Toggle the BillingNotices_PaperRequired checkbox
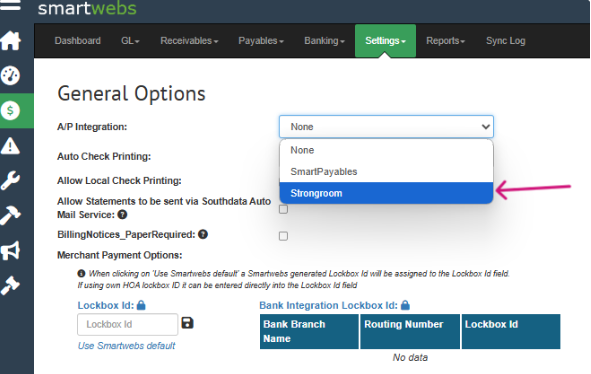This screenshot has height=374, width=591. click(283, 236)
